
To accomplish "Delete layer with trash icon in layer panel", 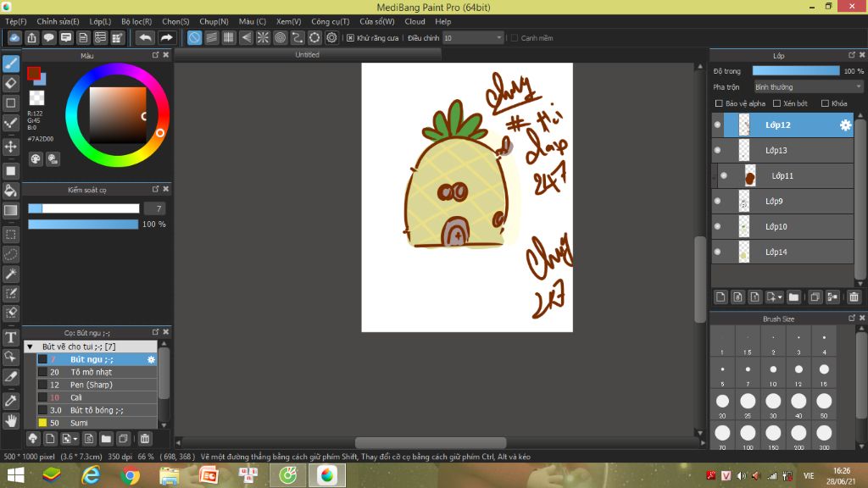I will tap(854, 297).
